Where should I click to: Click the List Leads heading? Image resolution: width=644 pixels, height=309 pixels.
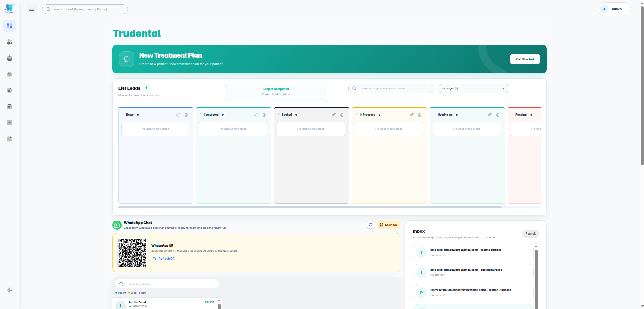pos(129,88)
